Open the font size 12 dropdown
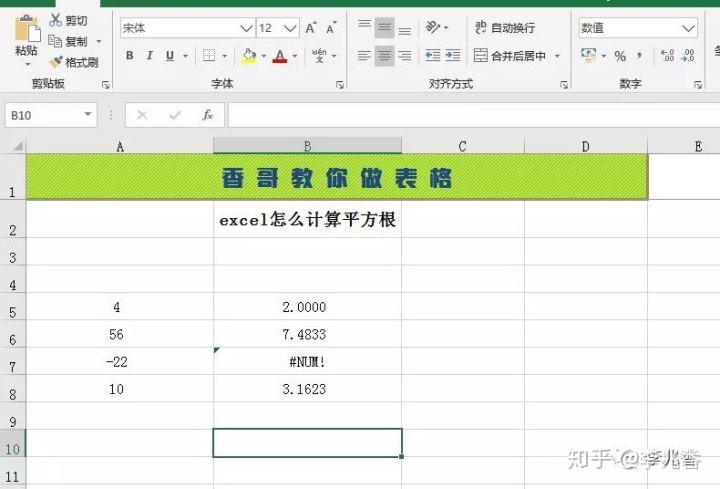720x489 pixels. coord(290,28)
